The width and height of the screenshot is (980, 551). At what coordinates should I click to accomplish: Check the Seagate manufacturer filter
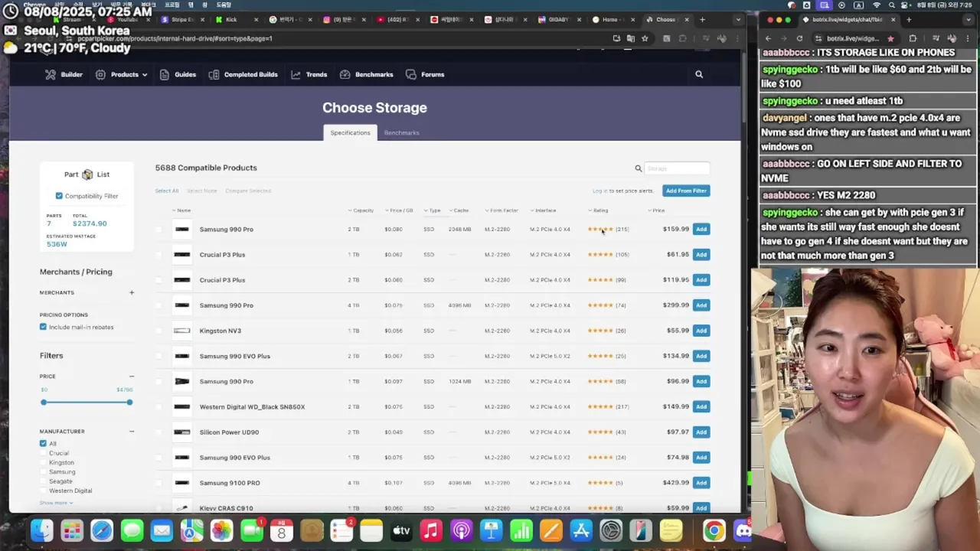[x=43, y=481]
